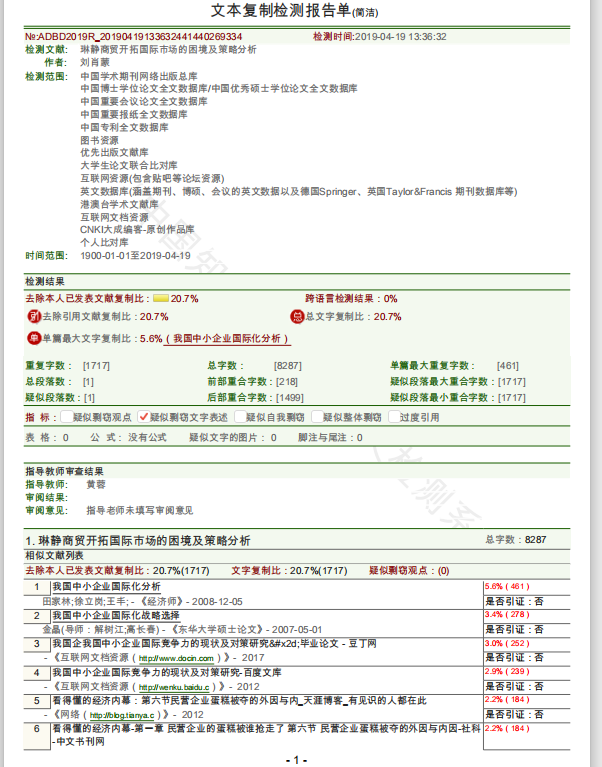Open similar document 6 中文书刊网 title
602x767 pixels.
tap(267, 735)
